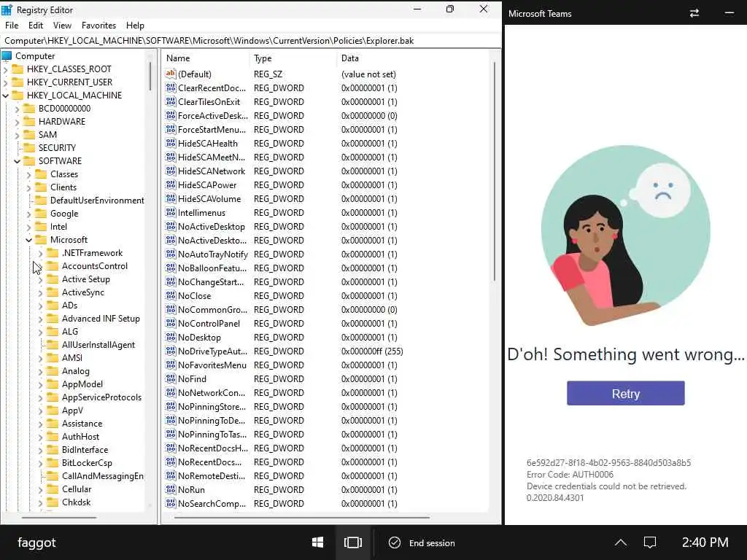Click the AMSI folder icon
The height and width of the screenshot is (560, 747).
pyautogui.click(x=53, y=357)
